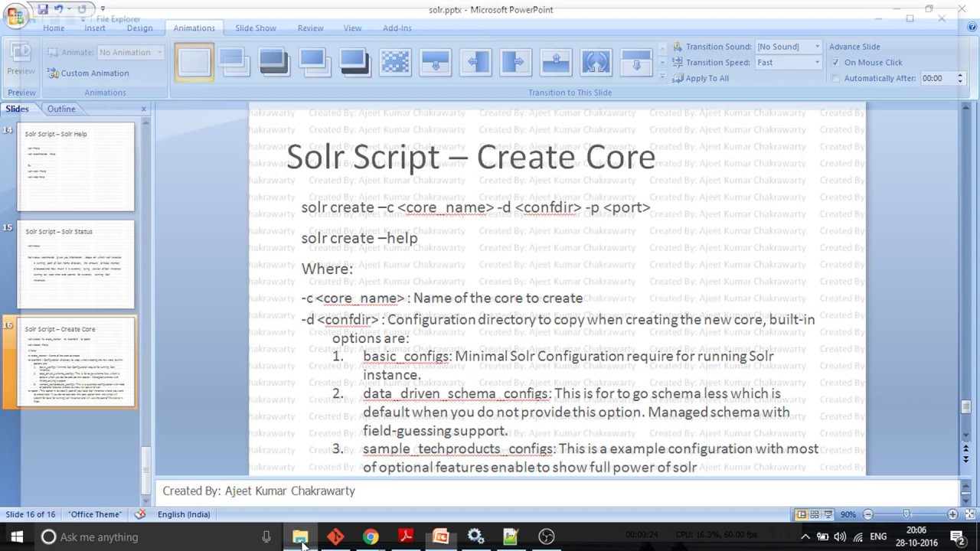Open the View ribbon tab
Image resolution: width=980 pixels, height=551 pixels.
tap(352, 28)
